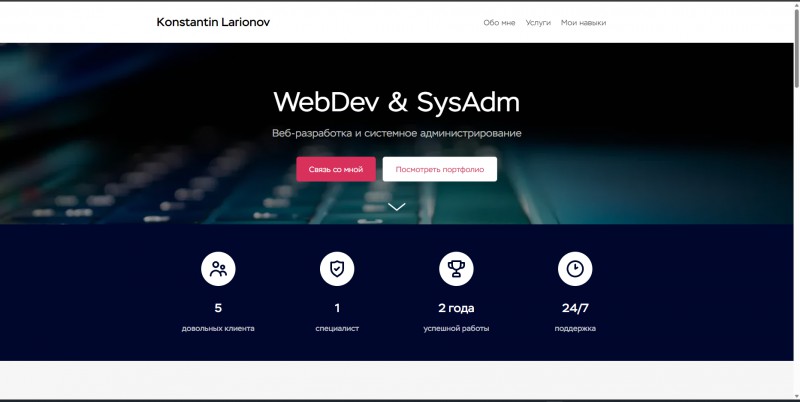
Task: Open 'Мои навыки' menu item
Action: 583,22
